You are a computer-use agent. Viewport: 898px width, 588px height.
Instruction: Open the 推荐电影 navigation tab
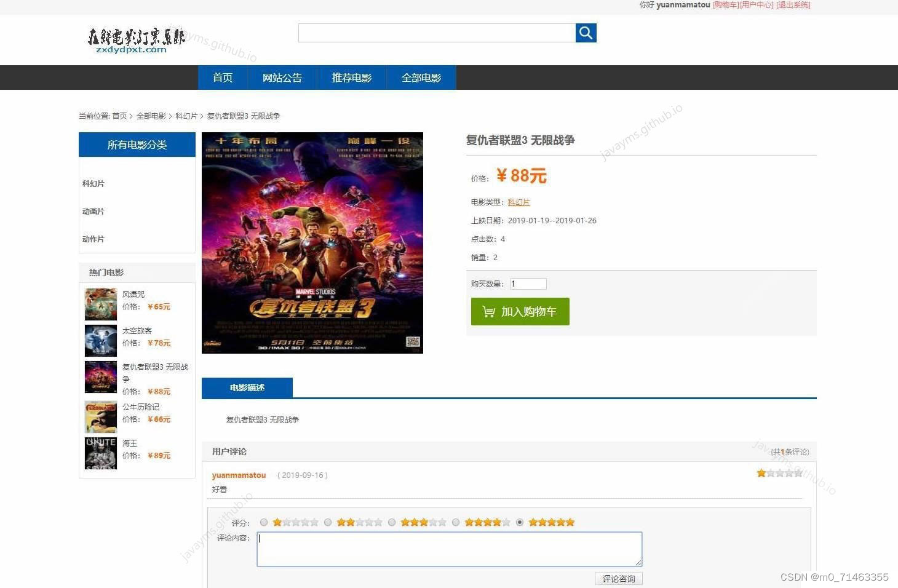(352, 77)
